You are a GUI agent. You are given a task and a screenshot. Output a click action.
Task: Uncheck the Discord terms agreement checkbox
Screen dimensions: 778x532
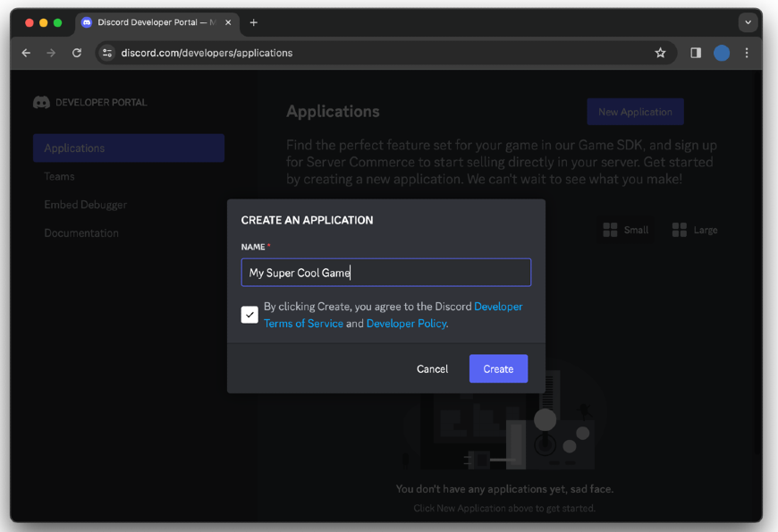pyautogui.click(x=249, y=314)
